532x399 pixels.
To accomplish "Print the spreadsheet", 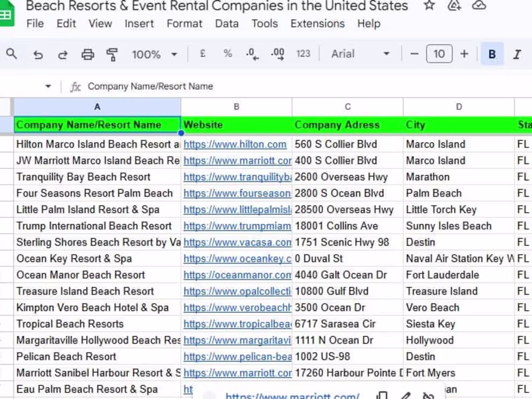I will coord(88,54).
